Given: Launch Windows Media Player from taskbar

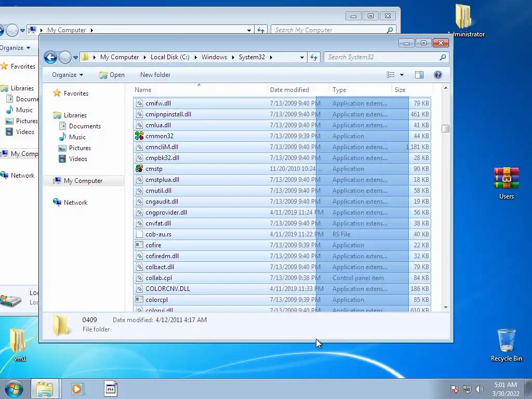Looking at the screenshot, I should click(77, 389).
